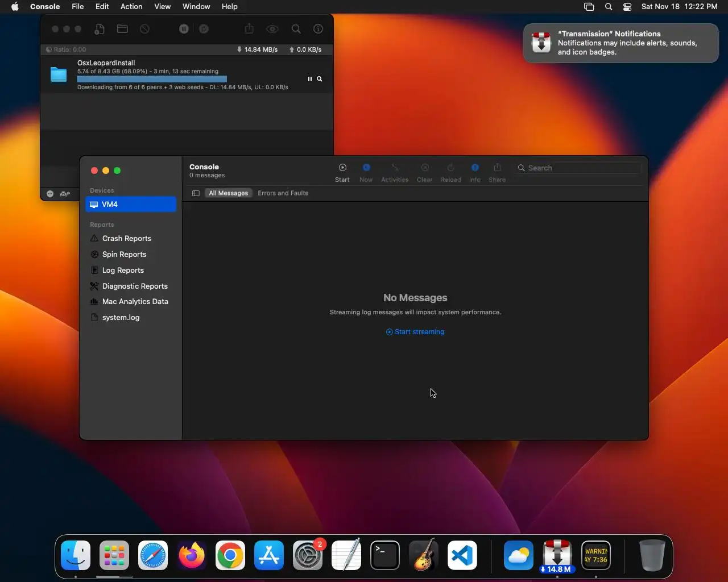The width and height of the screenshot is (728, 582).
Task: Open the File menu
Action: click(78, 7)
